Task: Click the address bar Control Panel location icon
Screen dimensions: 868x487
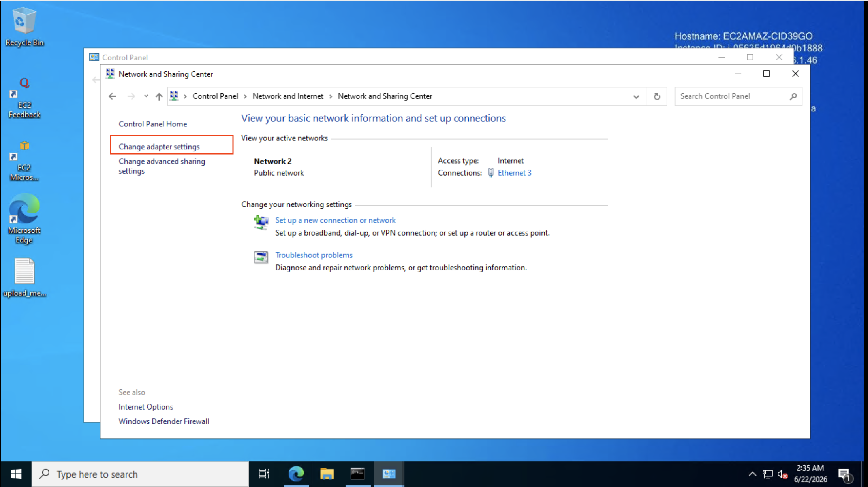Action: (x=174, y=96)
